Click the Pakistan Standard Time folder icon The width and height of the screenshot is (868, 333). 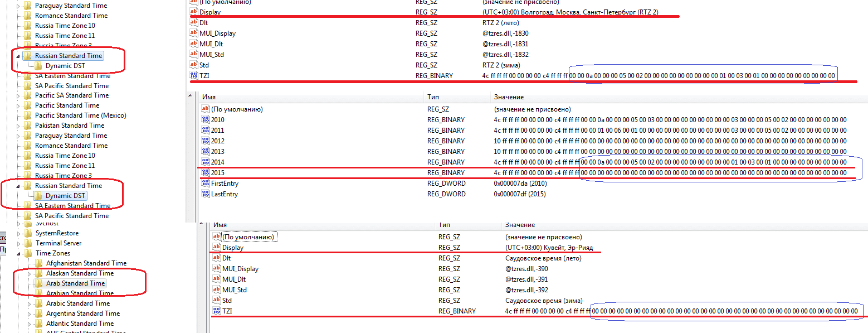tap(28, 126)
